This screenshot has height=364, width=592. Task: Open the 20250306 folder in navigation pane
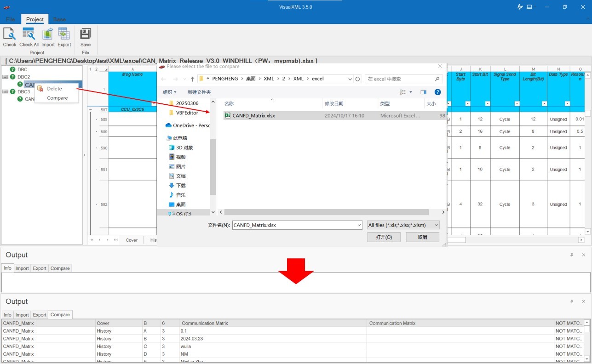coord(184,103)
